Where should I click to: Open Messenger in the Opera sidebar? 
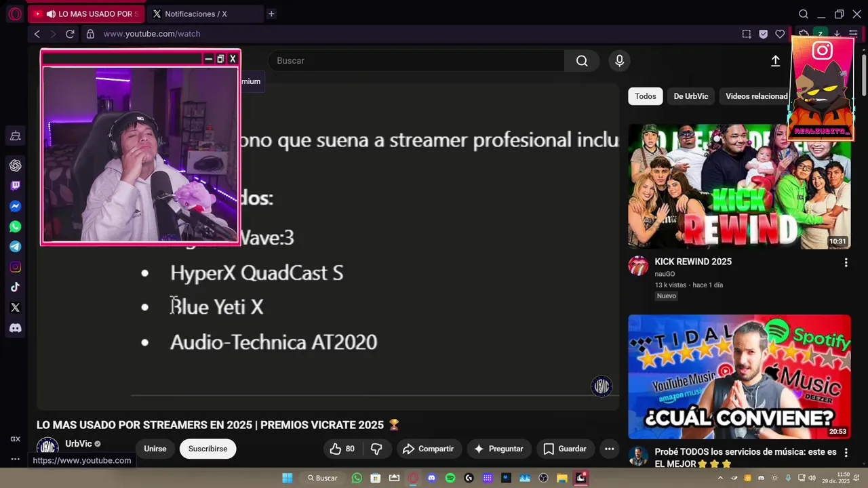point(15,206)
